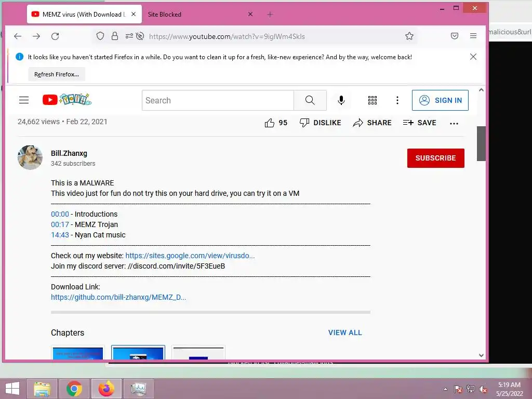
Task: Show hidden tray icons arrow
Action: coord(445,389)
